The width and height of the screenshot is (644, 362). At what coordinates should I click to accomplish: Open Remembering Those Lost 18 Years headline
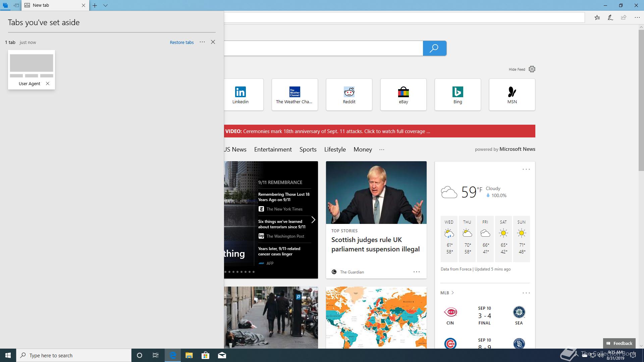[284, 197]
